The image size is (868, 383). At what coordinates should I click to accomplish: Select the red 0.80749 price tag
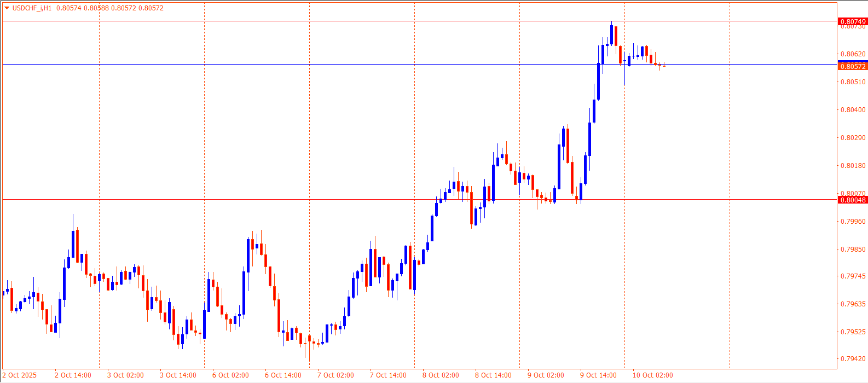coord(852,21)
